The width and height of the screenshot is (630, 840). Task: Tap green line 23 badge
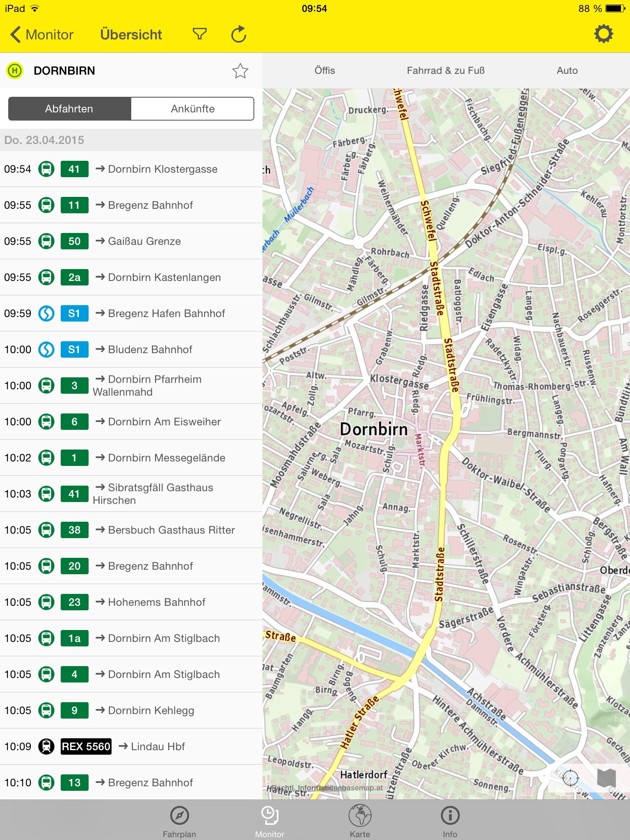pyautogui.click(x=74, y=602)
